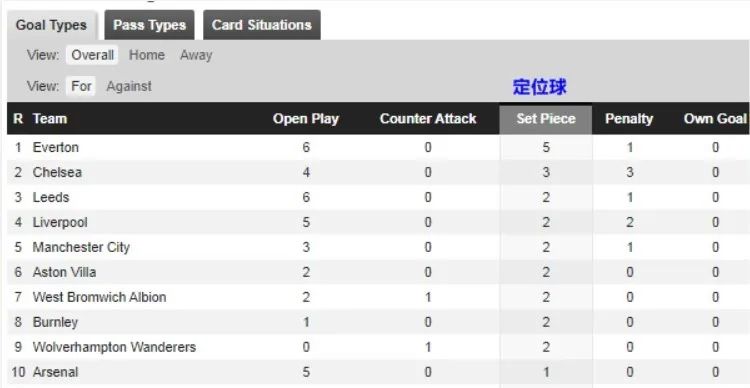The image size is (750, 388).
Task: Sort table by Open Play column
Action: pos(306,119)
